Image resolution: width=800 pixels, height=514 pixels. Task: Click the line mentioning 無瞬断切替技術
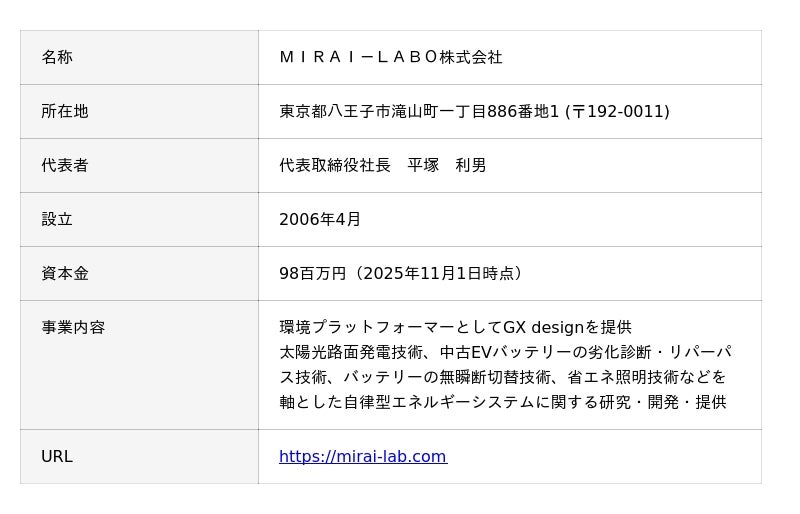503,378
